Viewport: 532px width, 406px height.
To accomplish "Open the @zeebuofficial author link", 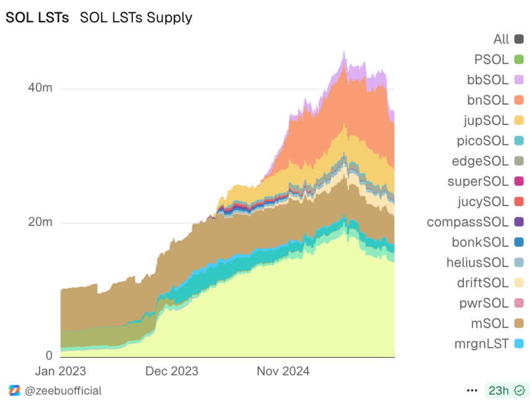I will tap(63, 391).
